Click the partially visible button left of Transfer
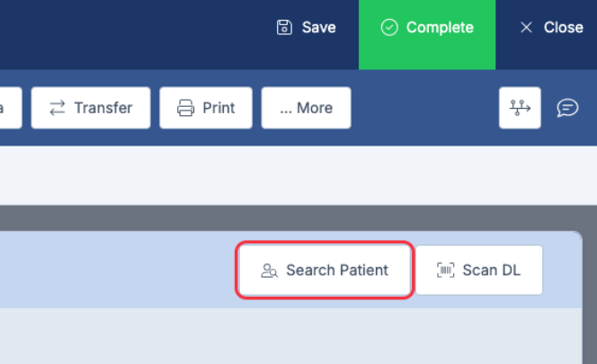 coord(9,108)
